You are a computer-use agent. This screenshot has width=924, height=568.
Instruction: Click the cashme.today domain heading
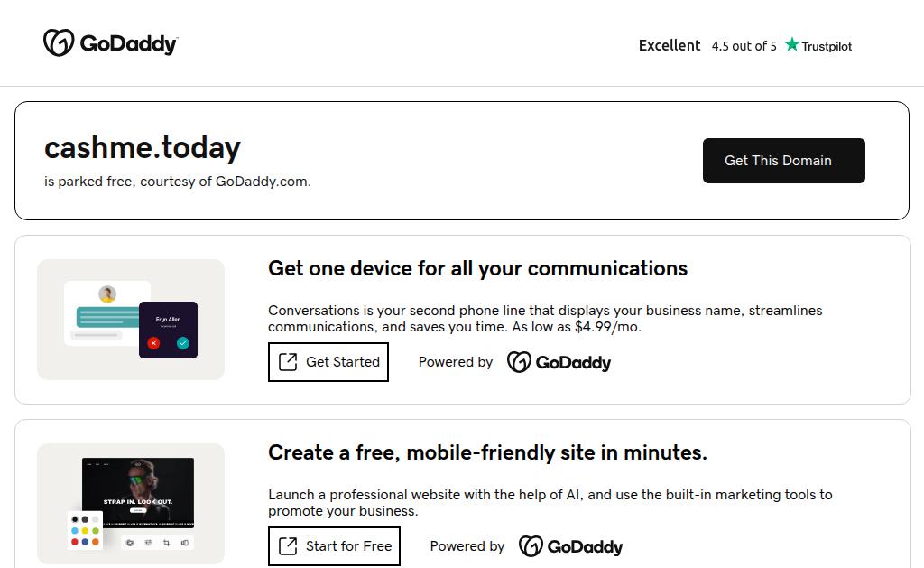(143, 148)
